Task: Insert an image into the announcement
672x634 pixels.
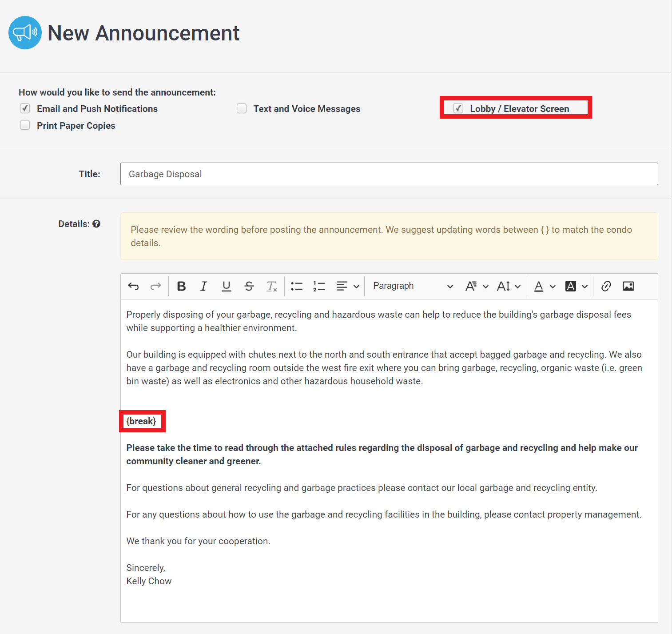Action: pyautogui.click(x=628, y=286)
